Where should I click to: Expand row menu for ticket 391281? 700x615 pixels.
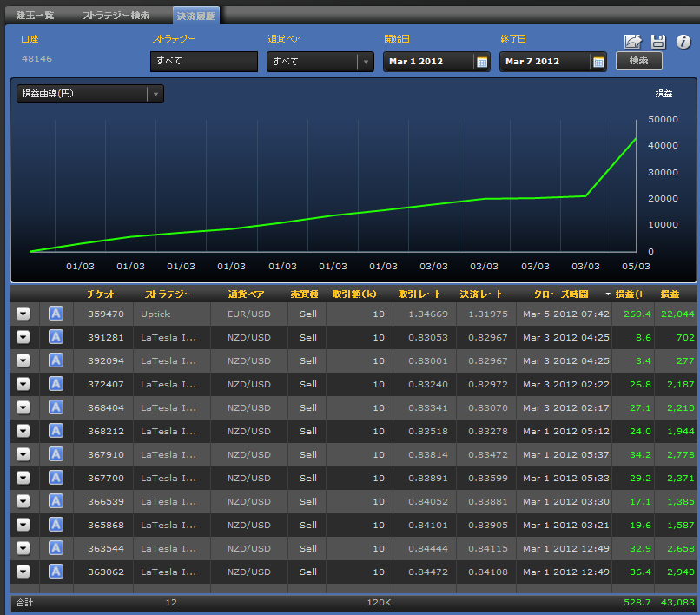[23, 337]
